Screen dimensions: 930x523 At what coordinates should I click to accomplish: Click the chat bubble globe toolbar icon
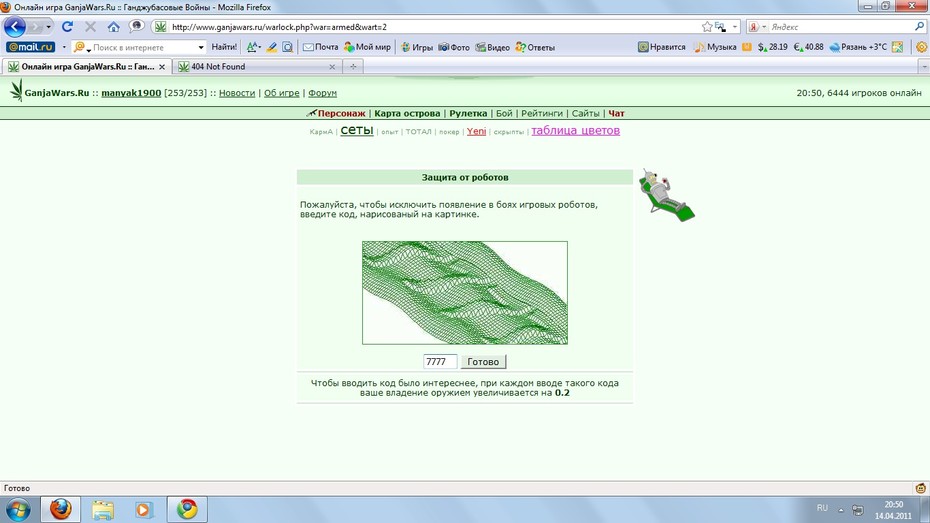click(136, 26)
